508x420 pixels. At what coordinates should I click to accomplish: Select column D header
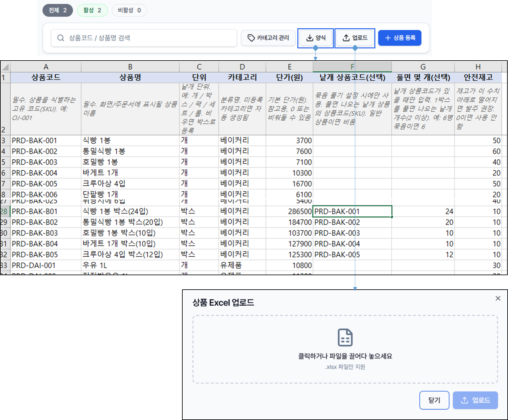coord(242,67)
